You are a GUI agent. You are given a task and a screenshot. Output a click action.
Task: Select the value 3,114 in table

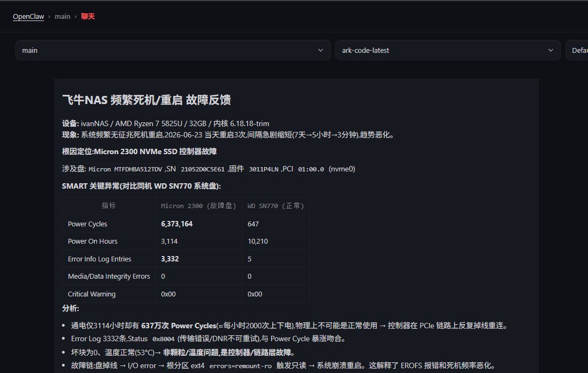pyautogui.click(x=169, y=241)
